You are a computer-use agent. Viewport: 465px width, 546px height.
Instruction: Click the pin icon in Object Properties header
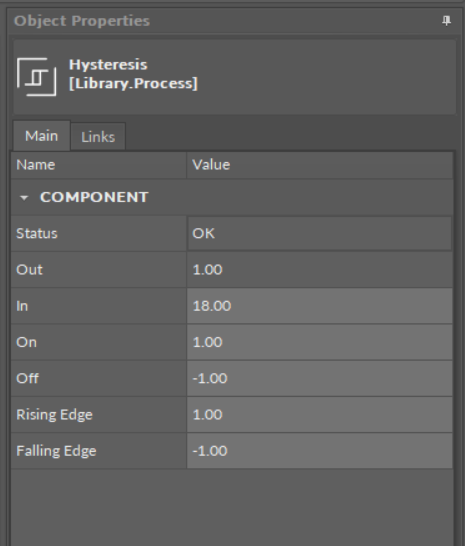point(446,21)
